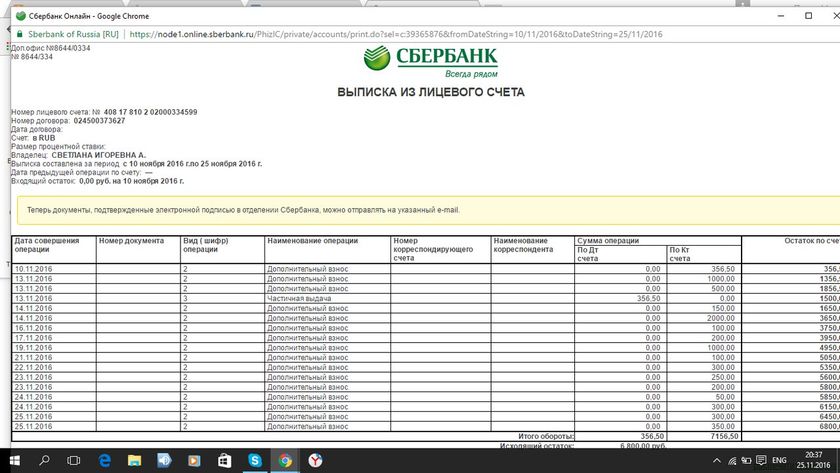
Task: Launch Microsoft Edge from the taskbar
Action: [x=105, y=460]
